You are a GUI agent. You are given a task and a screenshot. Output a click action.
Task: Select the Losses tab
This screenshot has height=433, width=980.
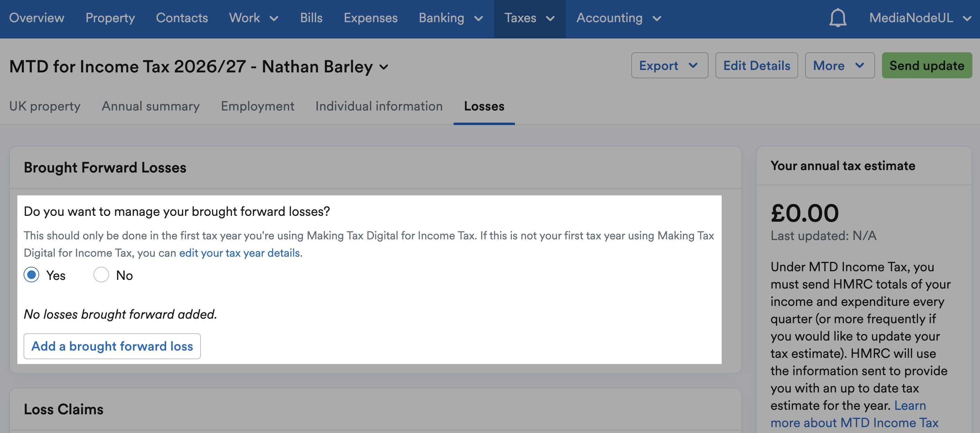(484, 106)
